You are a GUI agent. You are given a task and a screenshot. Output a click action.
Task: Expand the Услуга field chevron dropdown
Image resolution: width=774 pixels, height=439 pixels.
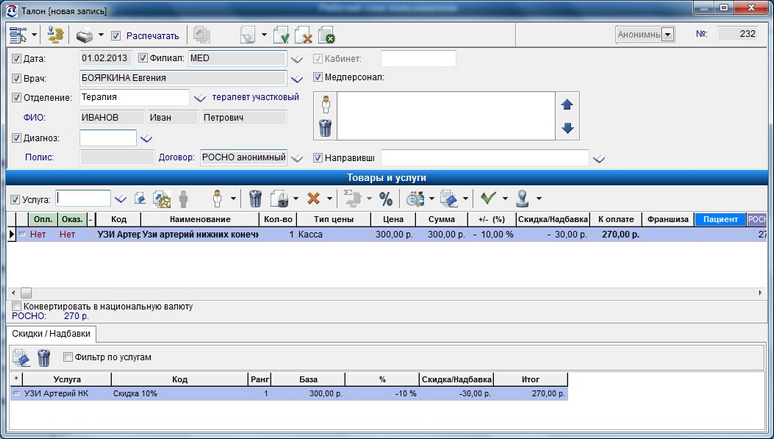coord(120,200)
